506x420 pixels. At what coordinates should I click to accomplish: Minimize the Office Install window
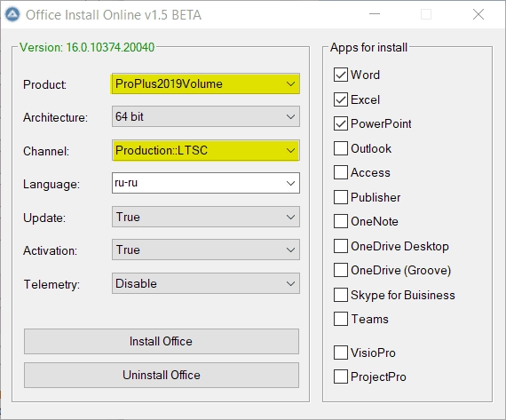[375, 14]
